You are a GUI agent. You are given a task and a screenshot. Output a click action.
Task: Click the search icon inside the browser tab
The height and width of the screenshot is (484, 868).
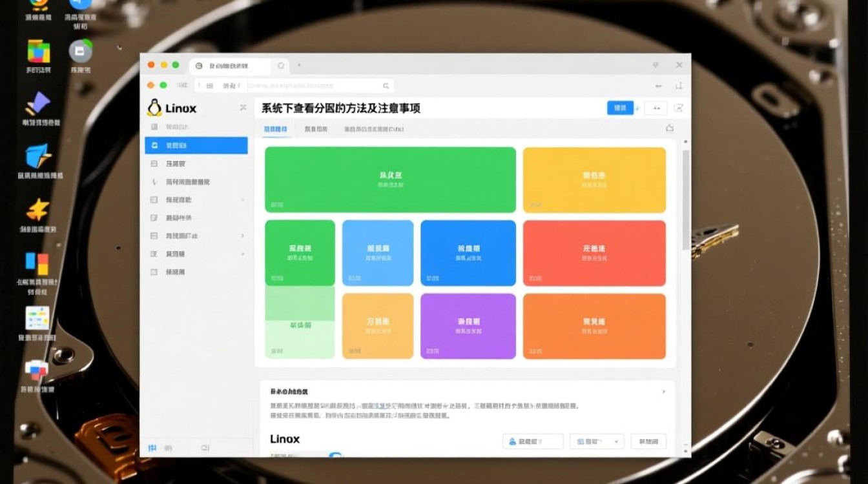[280, 65]
